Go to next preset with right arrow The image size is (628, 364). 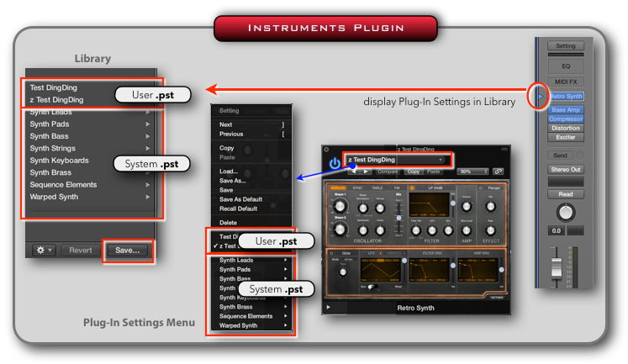(x=364, y=171)
